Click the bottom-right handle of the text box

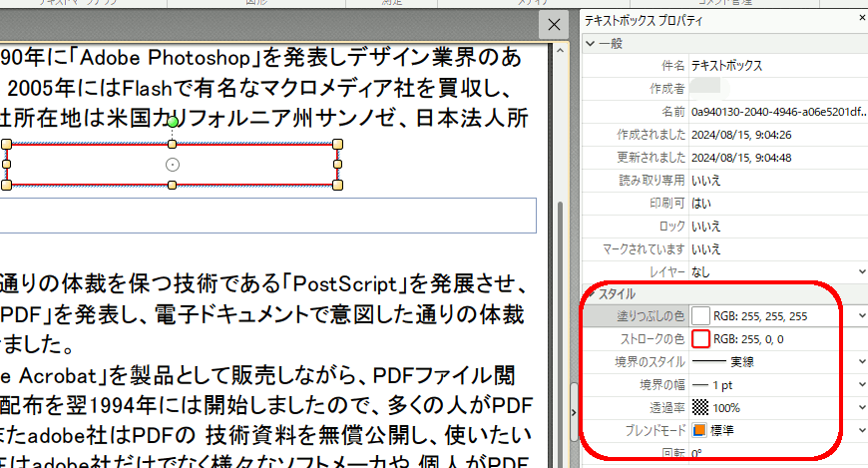337,185
